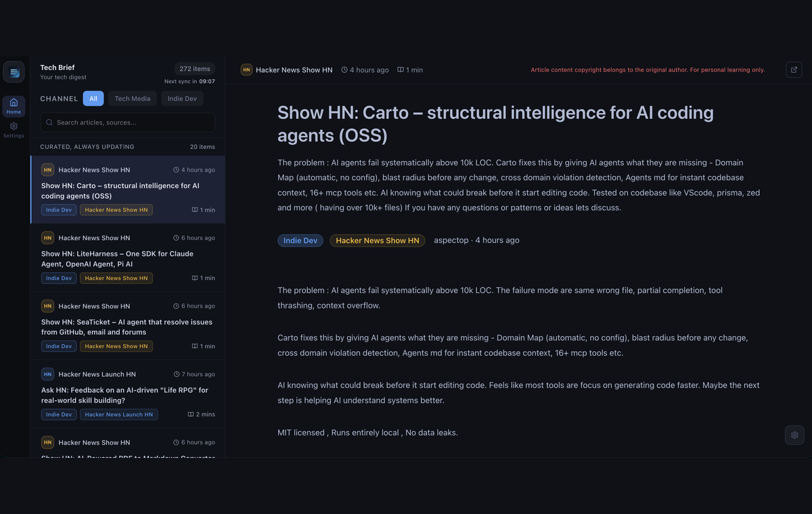Image resolution: width=812 pixels, height=514 pixels.
Task: Click the copyright notice text
Action: point(648,70)
